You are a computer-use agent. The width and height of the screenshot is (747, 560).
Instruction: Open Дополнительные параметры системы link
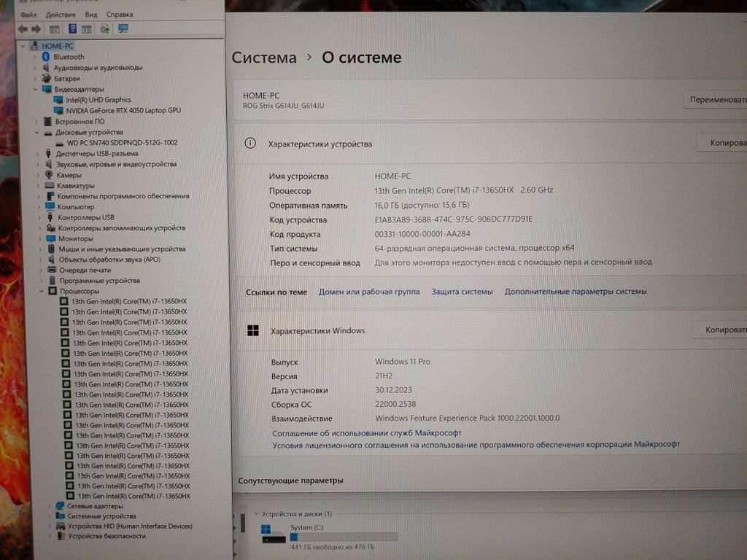[575, 292]
